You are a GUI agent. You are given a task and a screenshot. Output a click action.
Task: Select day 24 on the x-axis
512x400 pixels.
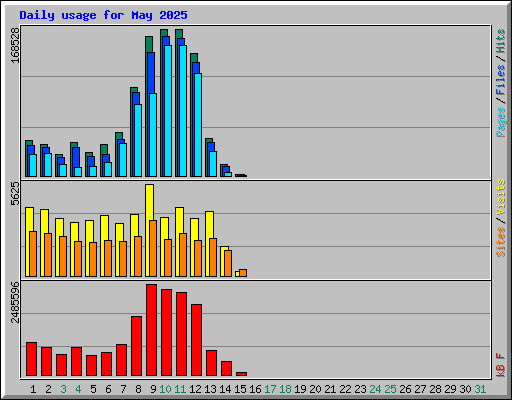375,389
